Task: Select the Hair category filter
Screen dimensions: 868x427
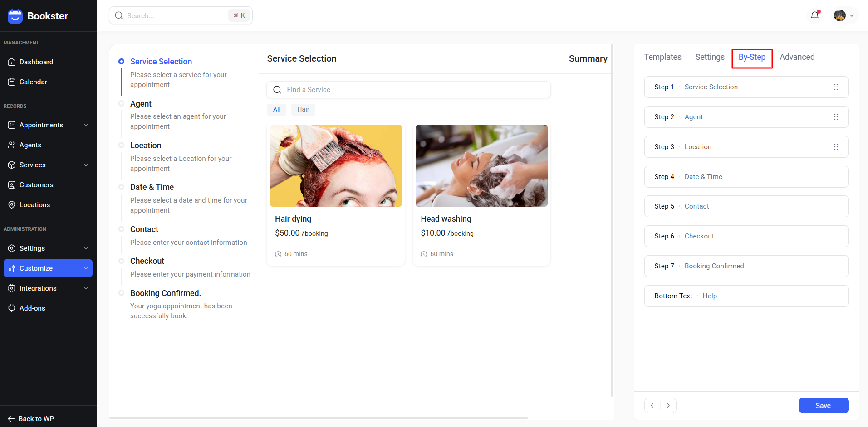Action: (303, 109)
